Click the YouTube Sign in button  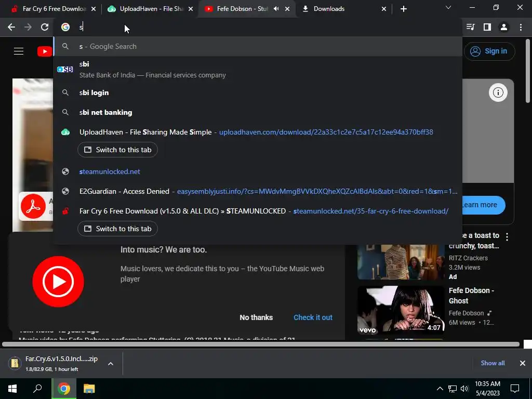click(489, 51)
